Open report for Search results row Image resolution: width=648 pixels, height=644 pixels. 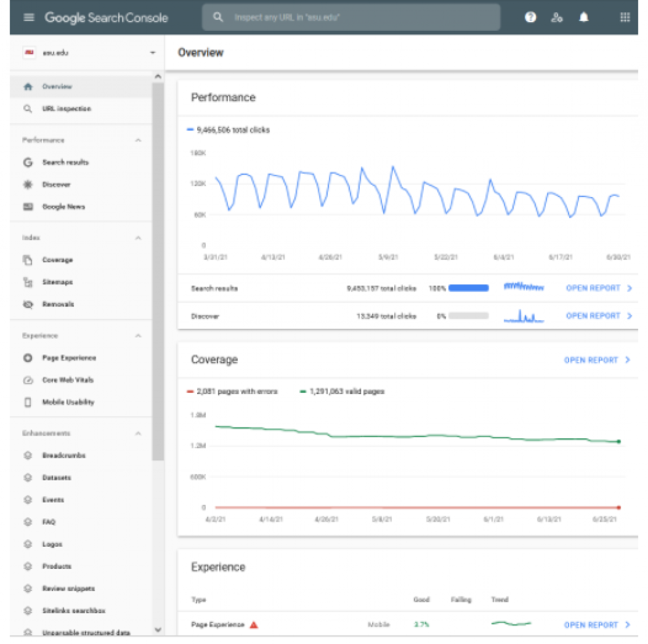pyautogui.click(x=599, y=288)
